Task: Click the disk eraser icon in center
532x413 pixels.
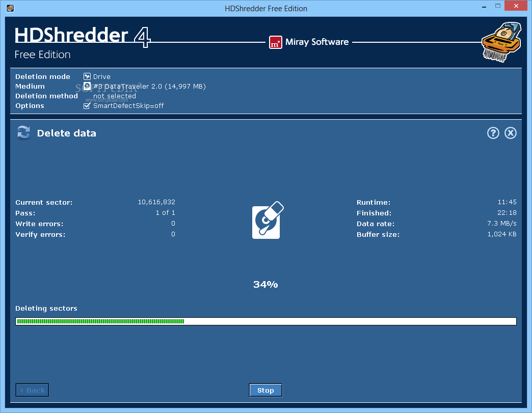Action: point(268,220)
